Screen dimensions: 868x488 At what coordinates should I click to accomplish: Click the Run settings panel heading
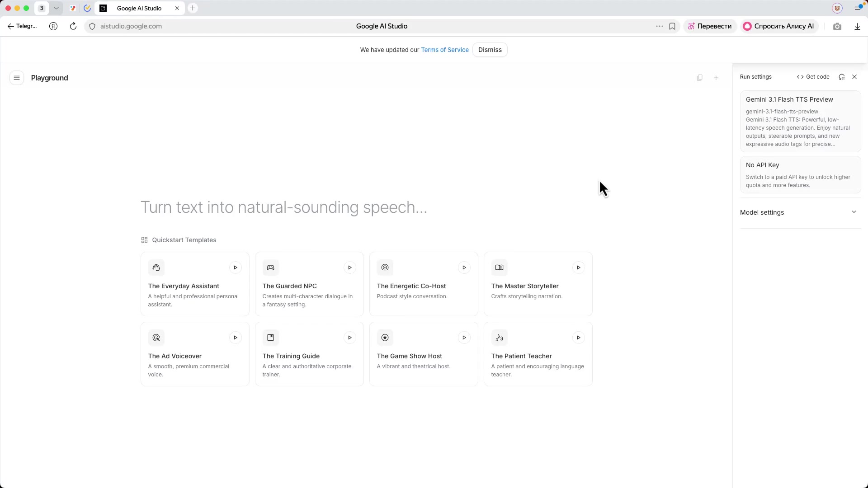tap(756, 77)
